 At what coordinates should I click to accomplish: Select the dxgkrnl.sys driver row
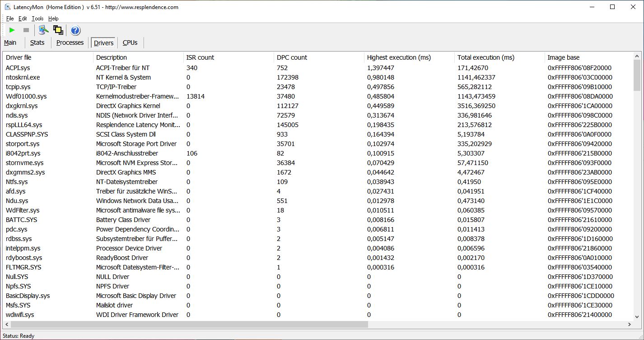318,106
